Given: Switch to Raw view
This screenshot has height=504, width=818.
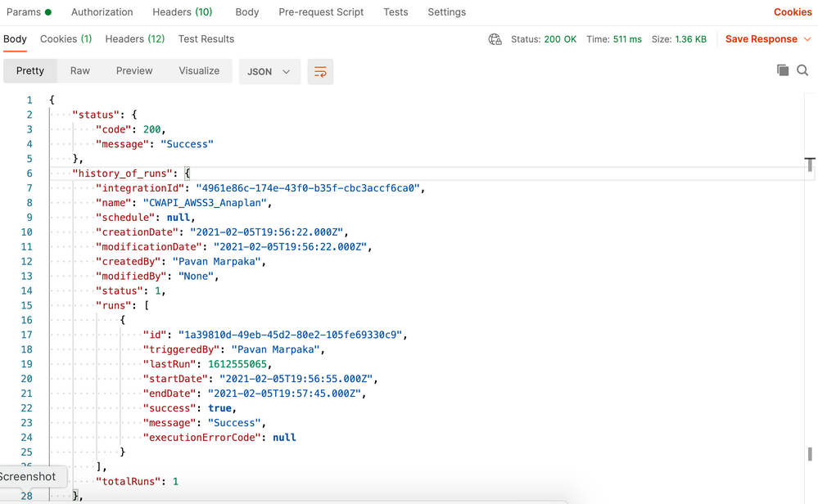Looking at the screenshot, I should (79, 71).
